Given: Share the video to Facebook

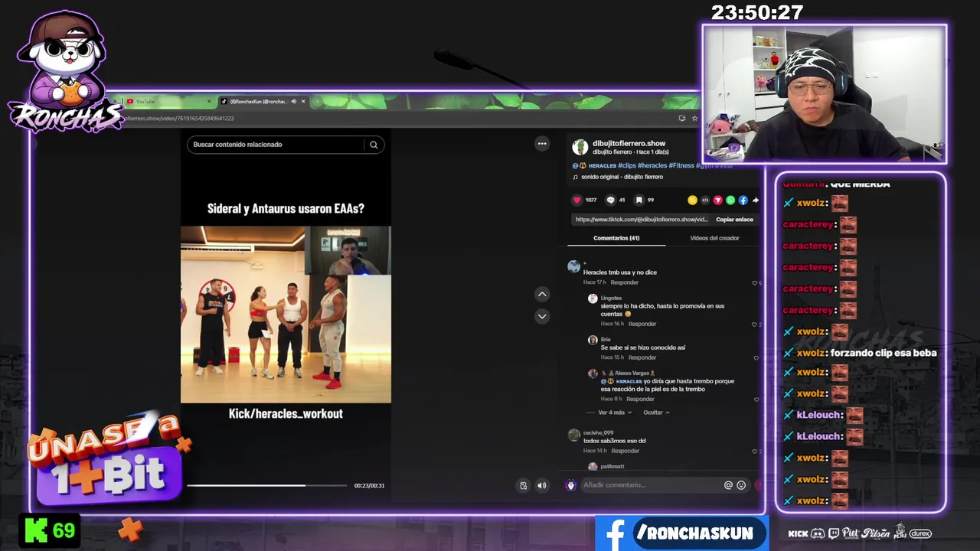Looking at the screenshot, I should [x=743, y=201].
